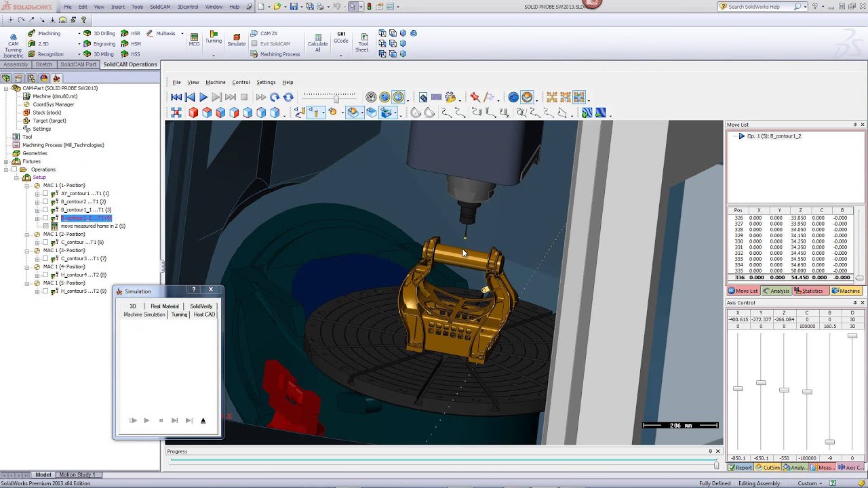
Task: Open the Multiaxis dropdown arrow
Action: [182, 33]
